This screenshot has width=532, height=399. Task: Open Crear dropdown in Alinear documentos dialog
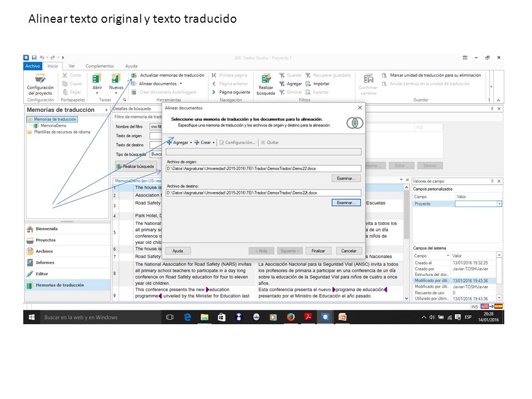213,142
